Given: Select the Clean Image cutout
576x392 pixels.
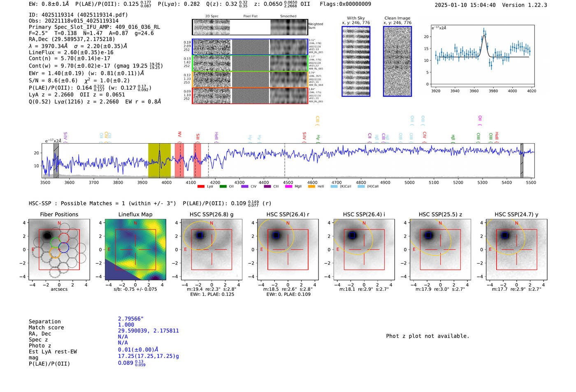Looking at the screenshot, I should pyautogui.click(x=397, y=61).
